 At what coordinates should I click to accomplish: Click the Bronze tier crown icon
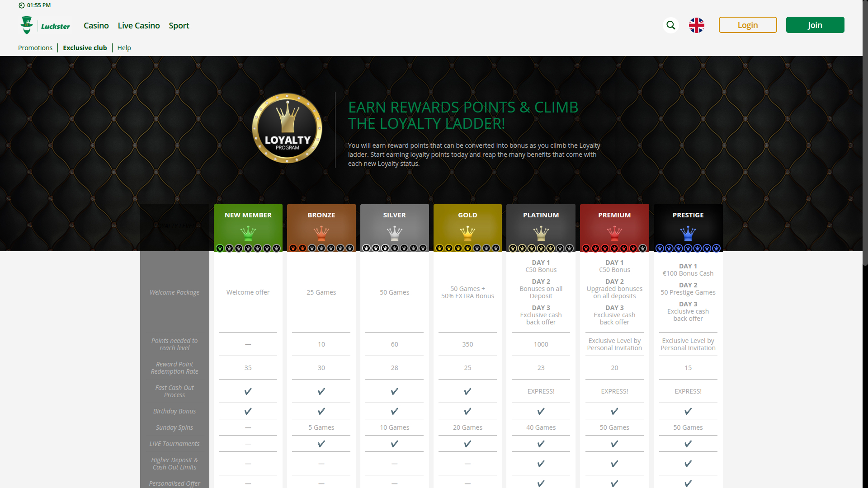point(321,234)
